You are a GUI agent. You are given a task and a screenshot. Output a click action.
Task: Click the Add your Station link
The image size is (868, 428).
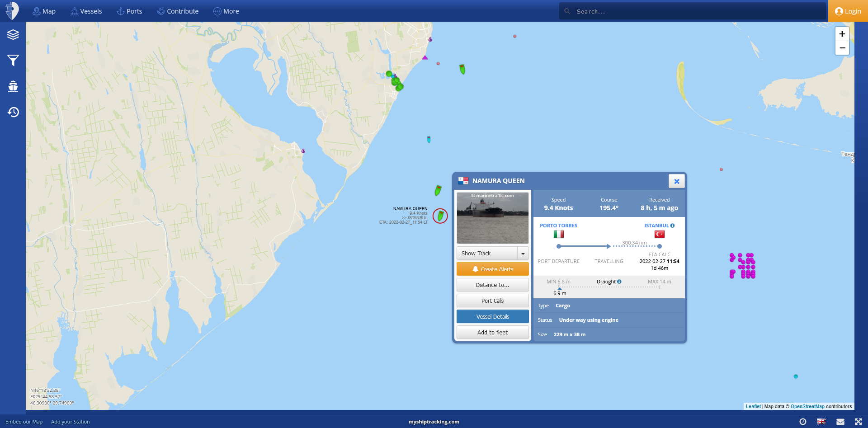tap(70, 422)
